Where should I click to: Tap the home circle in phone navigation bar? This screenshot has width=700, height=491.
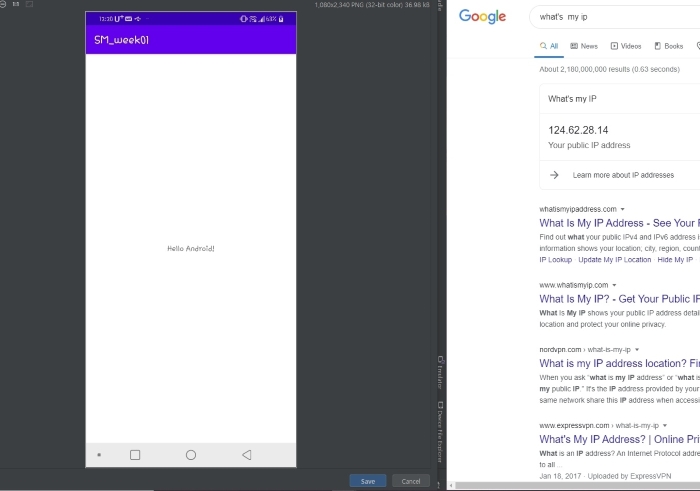point(191,455)
